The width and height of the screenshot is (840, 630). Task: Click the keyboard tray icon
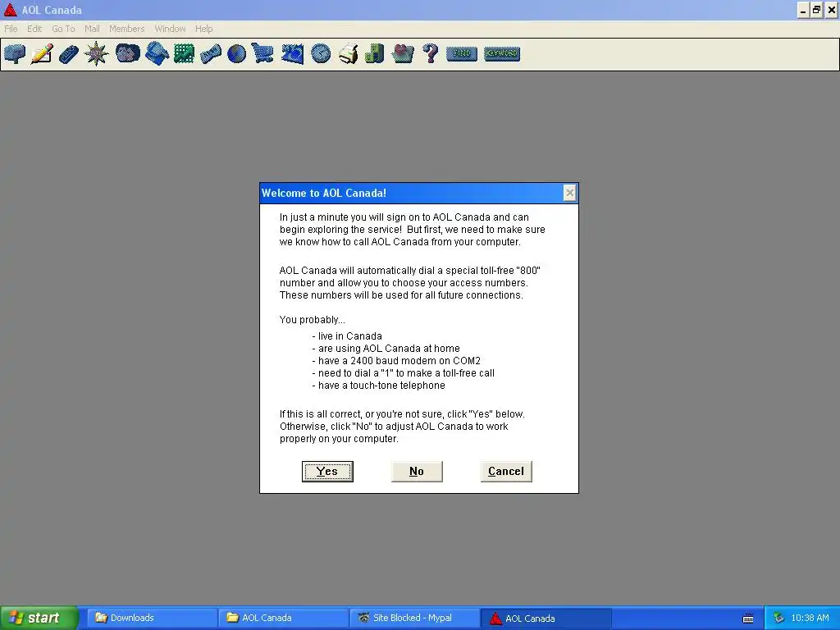tap(748, 619)
